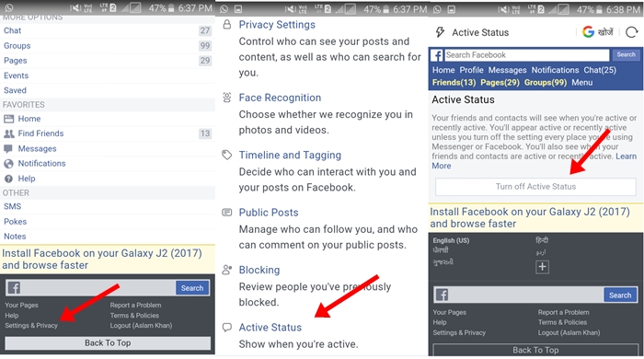Select Notifications in blue navigation bar

pos(555,70)
